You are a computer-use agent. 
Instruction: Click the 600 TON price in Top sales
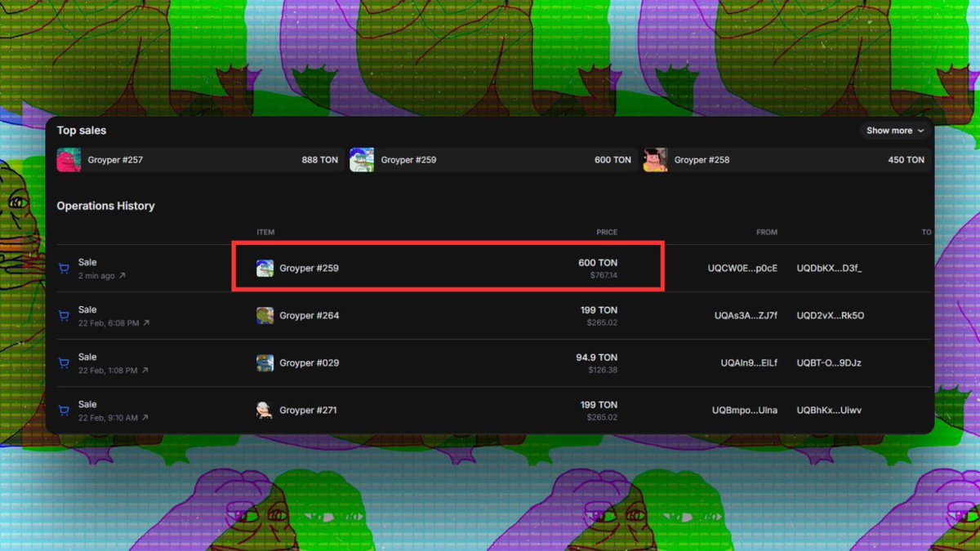[x=613, y=160]
